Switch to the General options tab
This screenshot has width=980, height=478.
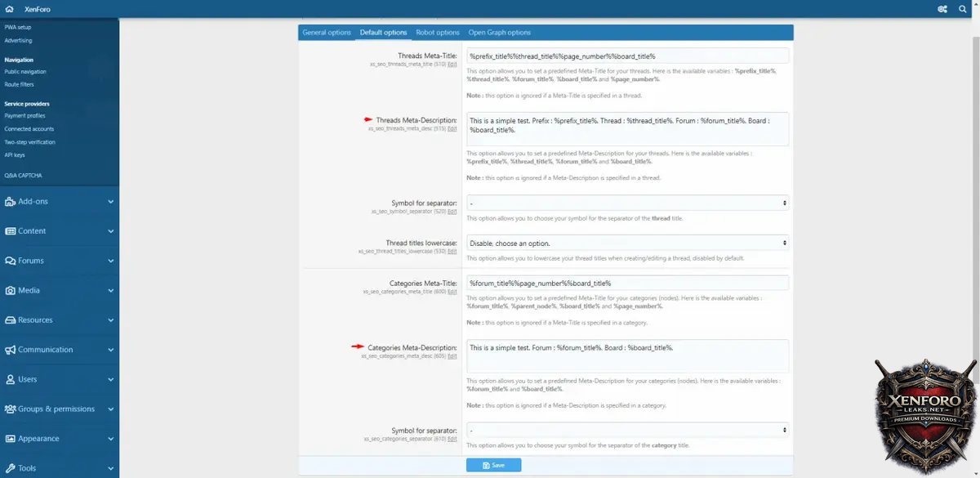327,33
